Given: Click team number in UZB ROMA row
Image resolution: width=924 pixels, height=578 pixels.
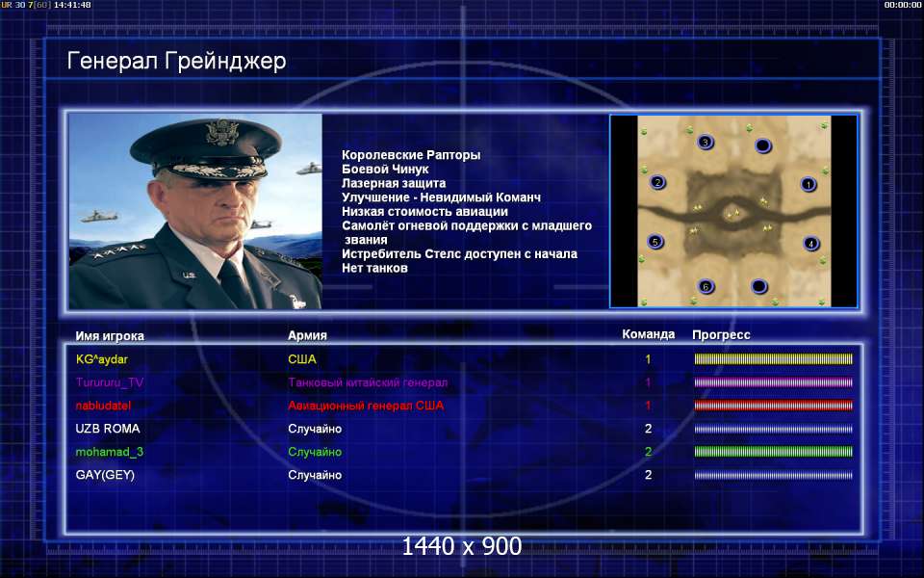Looking at the screenshot, I should point(648,429).
